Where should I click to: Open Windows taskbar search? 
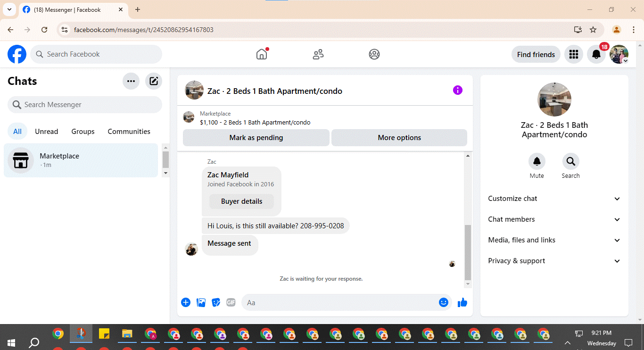click(34, 342)
